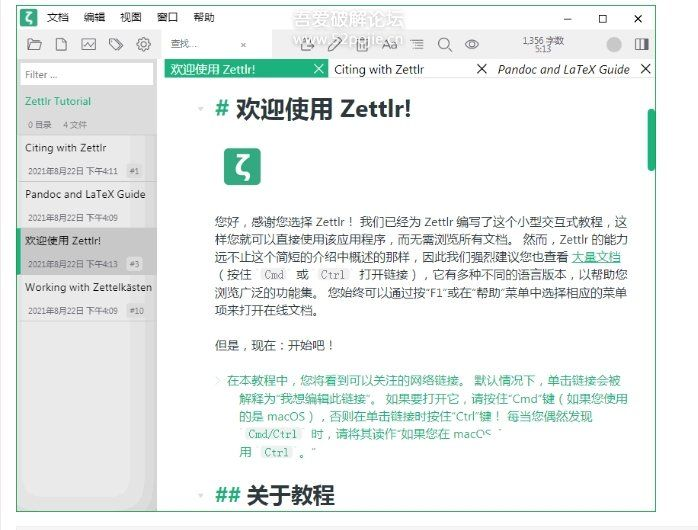Screen dimensions: 698x530
Task: Open Working with Zettelkästen file
Action: 87,298
